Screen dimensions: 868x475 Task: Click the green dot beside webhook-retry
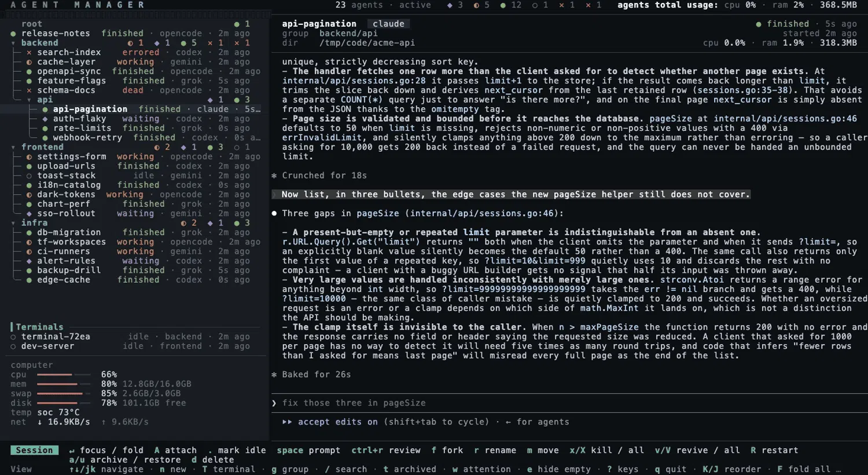(x=45, y=138)
